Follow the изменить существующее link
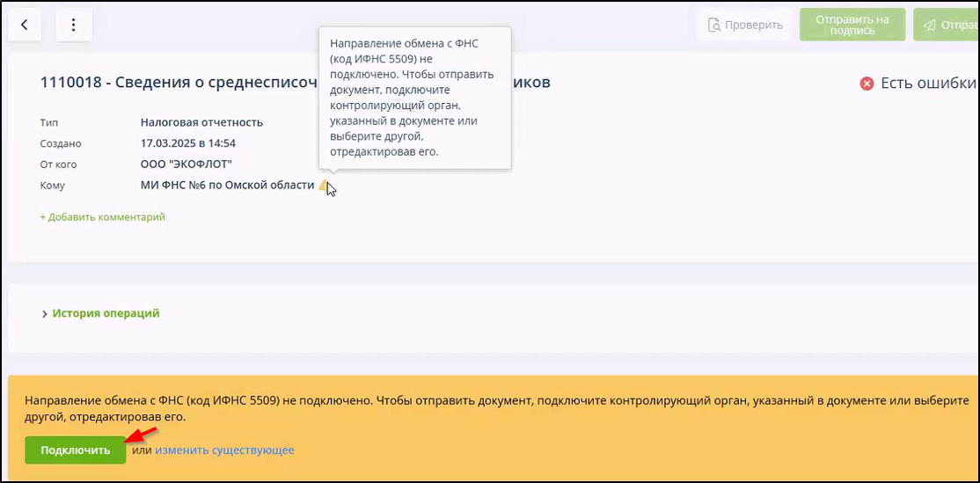 [x=224, y=450]
